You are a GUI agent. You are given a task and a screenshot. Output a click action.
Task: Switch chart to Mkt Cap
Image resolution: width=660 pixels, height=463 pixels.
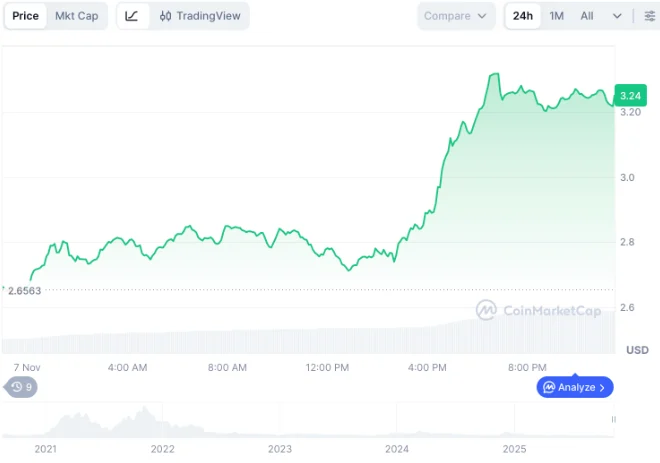pos(77,16)
